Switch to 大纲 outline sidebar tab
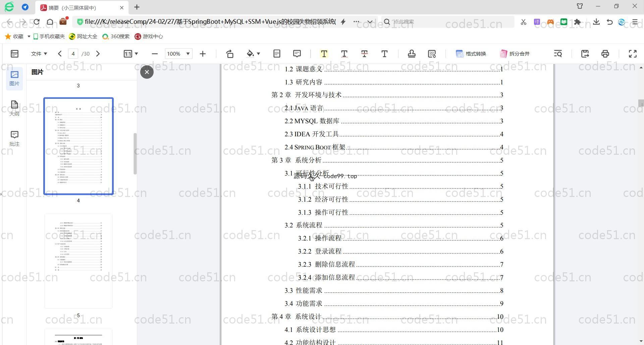 point(14,108)
